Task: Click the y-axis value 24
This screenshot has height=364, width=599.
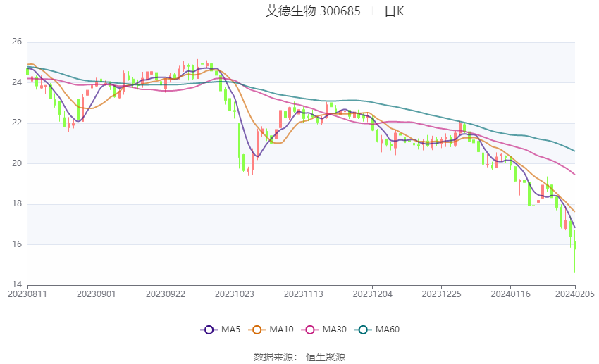Action: click(x=17, y=82)
